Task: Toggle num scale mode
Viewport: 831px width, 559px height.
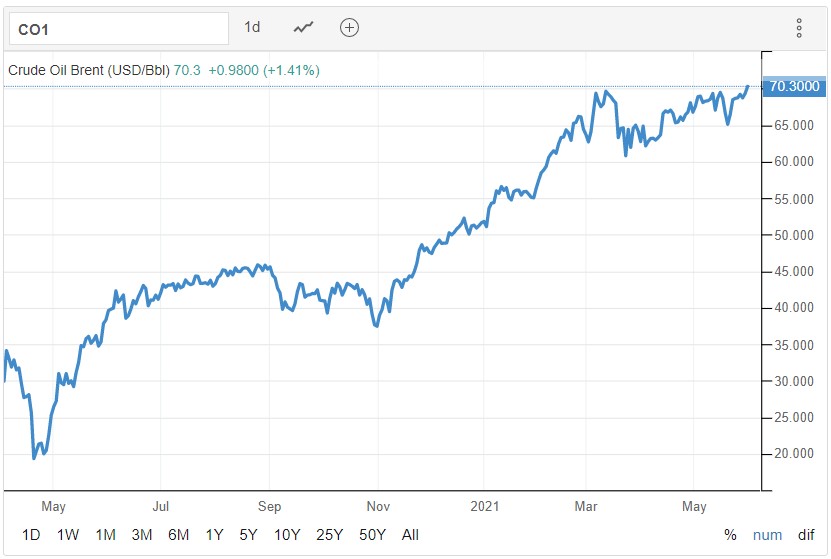Action: click(767, 535)
